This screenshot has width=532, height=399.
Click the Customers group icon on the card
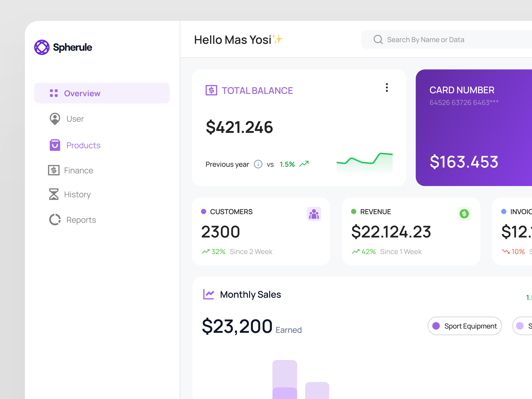[313, 214]
